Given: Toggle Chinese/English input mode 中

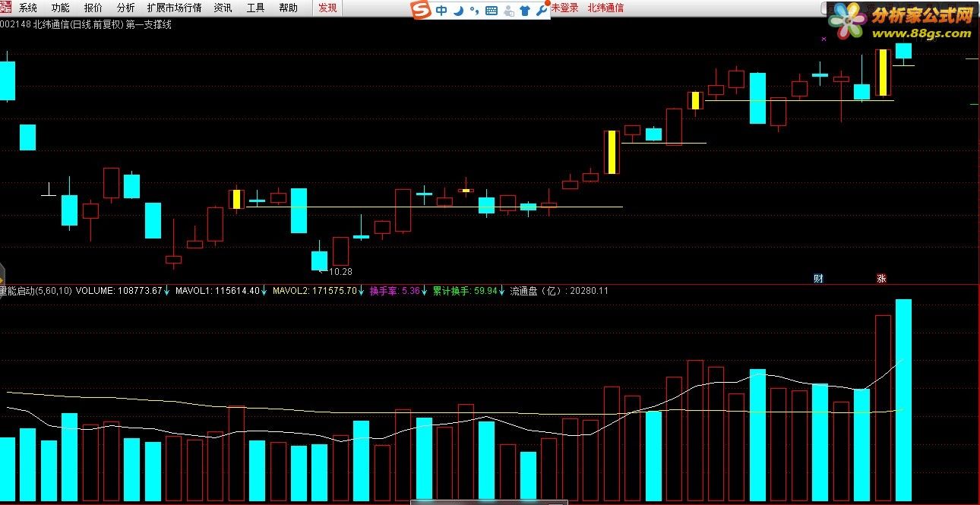Looking at the screenshot, I should 441,11.
